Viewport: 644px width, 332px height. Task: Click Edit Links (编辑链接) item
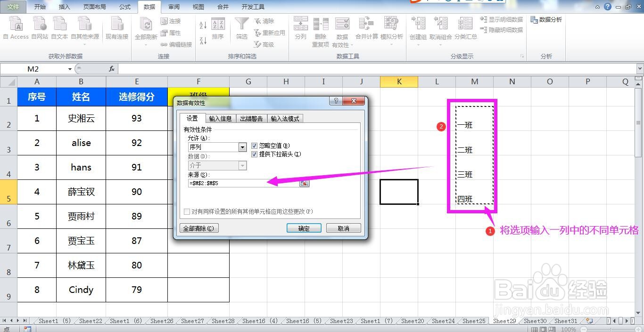(x=176, y=45)
